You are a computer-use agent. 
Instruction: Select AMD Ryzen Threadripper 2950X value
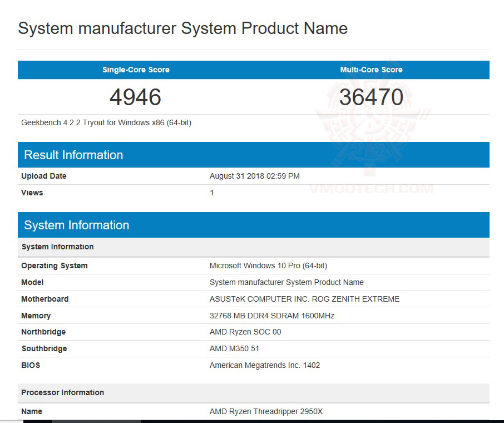[266, 411]
